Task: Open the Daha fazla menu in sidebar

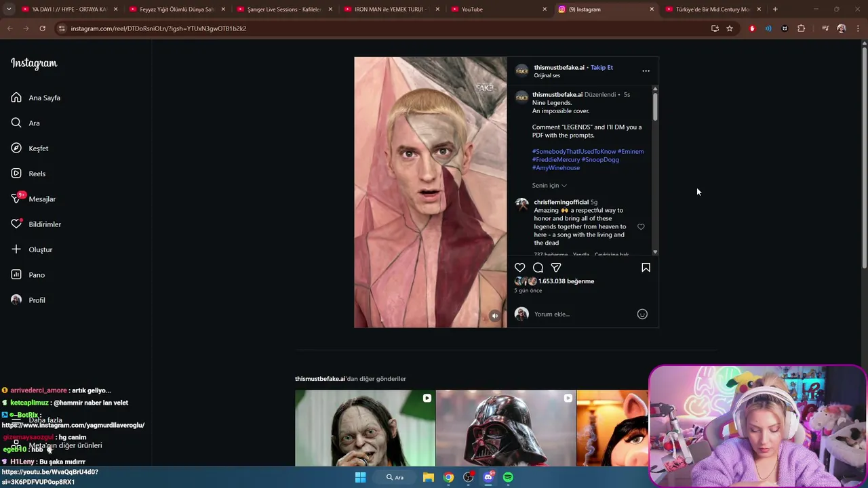Action: (x=45, y=420)
